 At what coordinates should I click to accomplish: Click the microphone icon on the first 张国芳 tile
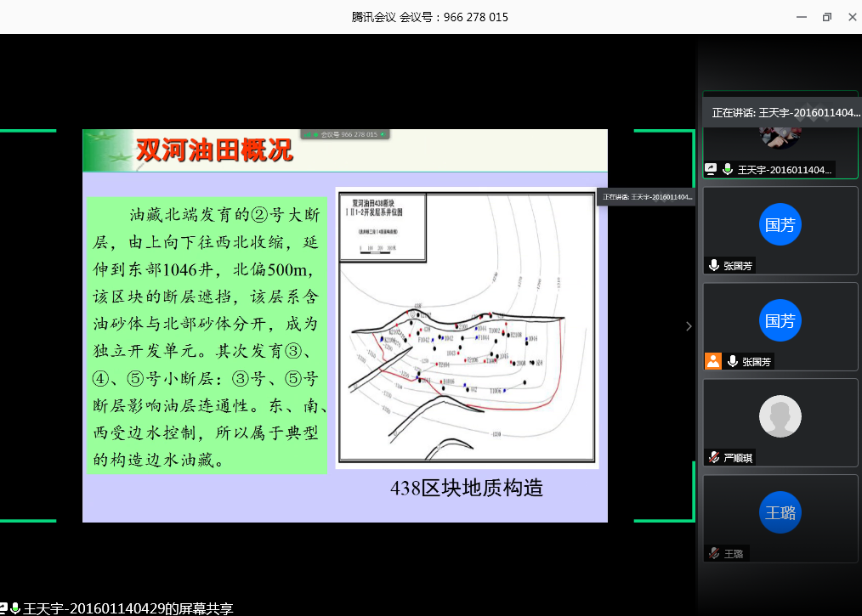714,266
